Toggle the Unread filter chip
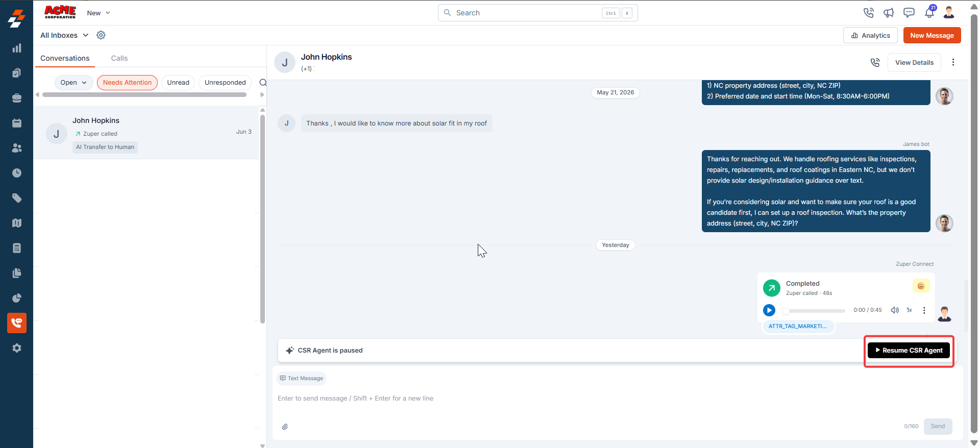 (178, 83)
